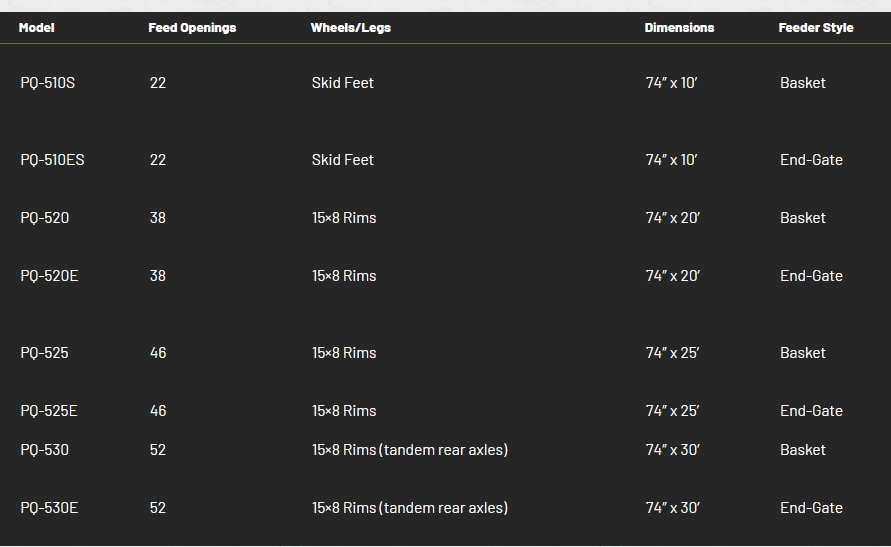Image resolution: width=891 pixels, height=547 pixels.
Task: Click the Model column header
Action: click(x=36, y=28)
